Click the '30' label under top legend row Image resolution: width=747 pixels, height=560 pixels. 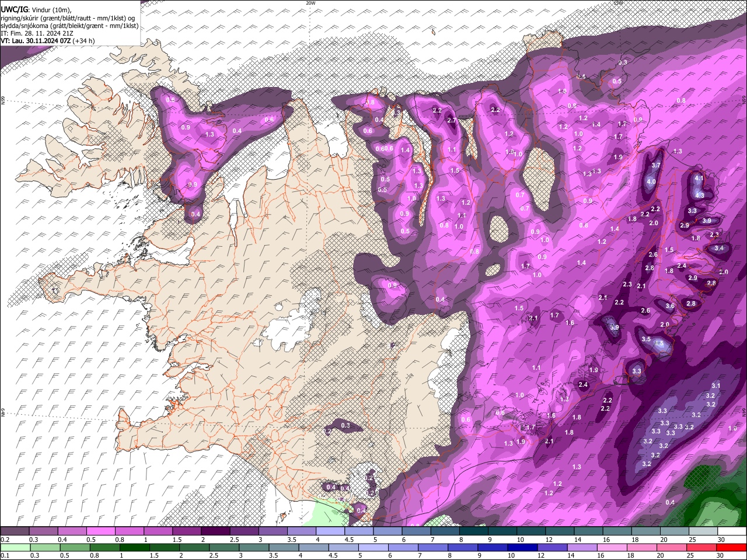pyautogui.click(x=721, y=540)
